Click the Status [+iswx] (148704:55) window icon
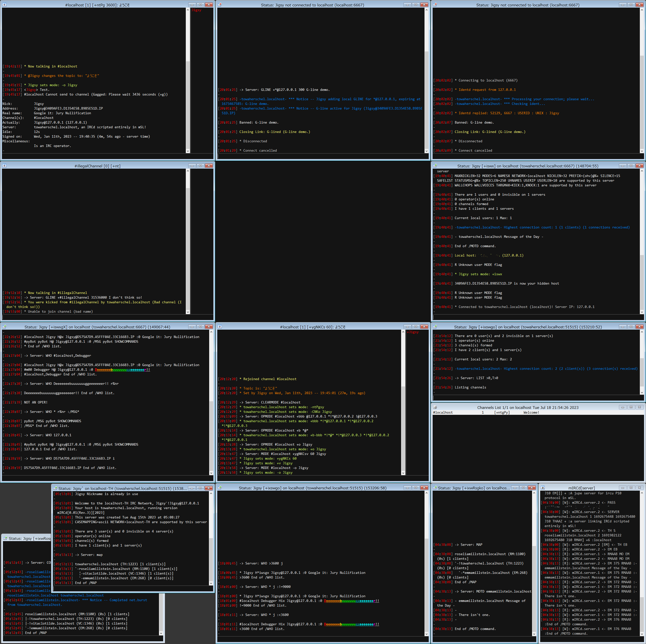Viewport: 646px width, 644px height. point(435,166)
